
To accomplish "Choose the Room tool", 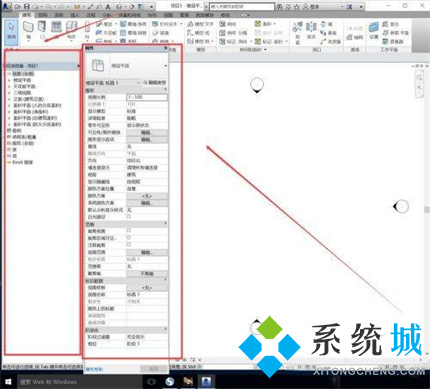I will coord(228,24).
